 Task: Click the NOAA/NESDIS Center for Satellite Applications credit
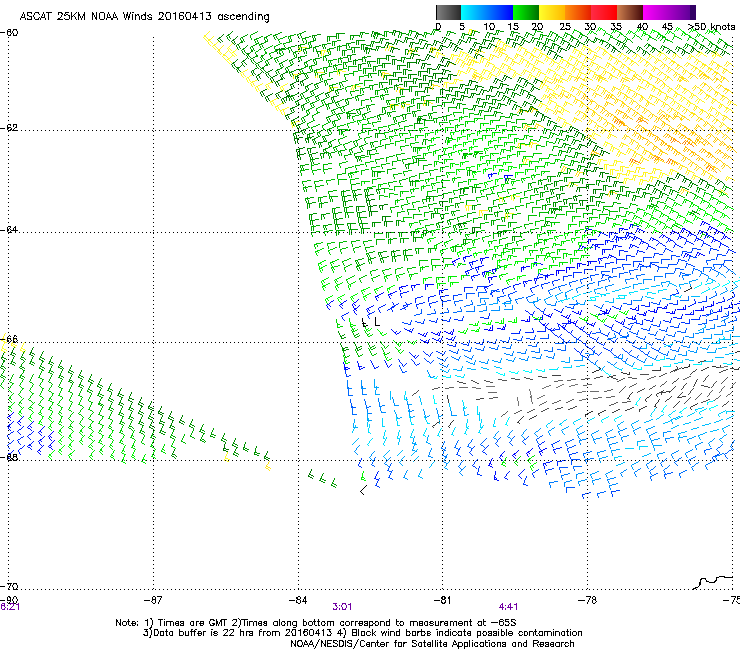tap(432, 644)
